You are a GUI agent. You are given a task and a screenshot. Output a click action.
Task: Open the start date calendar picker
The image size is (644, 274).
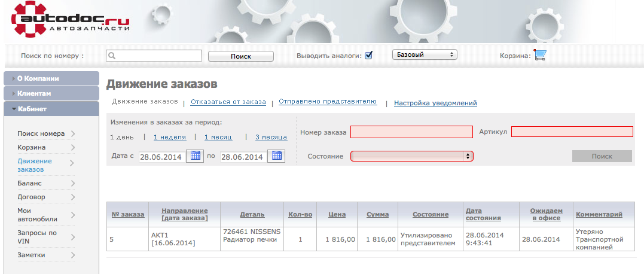click(195, 156)
